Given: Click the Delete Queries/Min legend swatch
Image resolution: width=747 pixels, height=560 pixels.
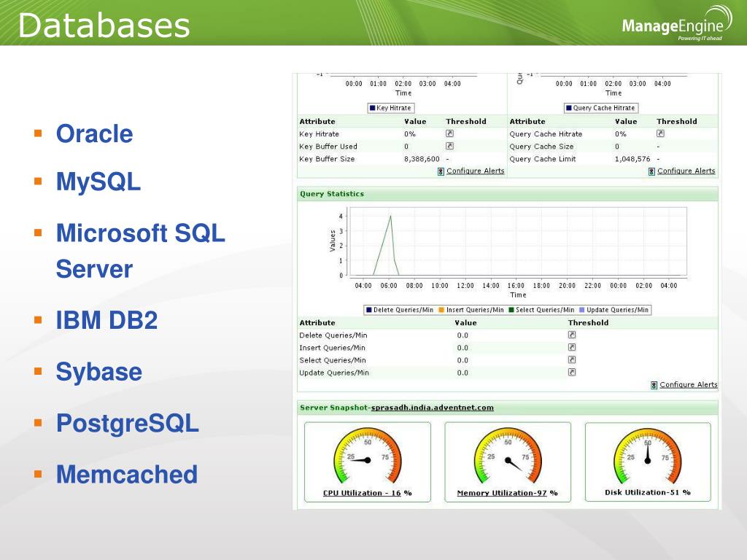Looking at the screenshot, I should pyautogui.click(x=368, y=310).
